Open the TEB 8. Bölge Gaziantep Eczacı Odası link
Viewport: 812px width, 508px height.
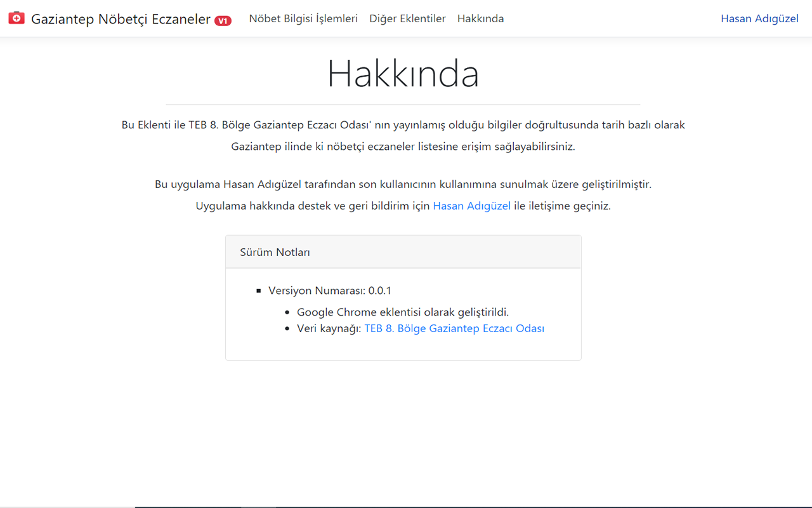click(454, 328)
